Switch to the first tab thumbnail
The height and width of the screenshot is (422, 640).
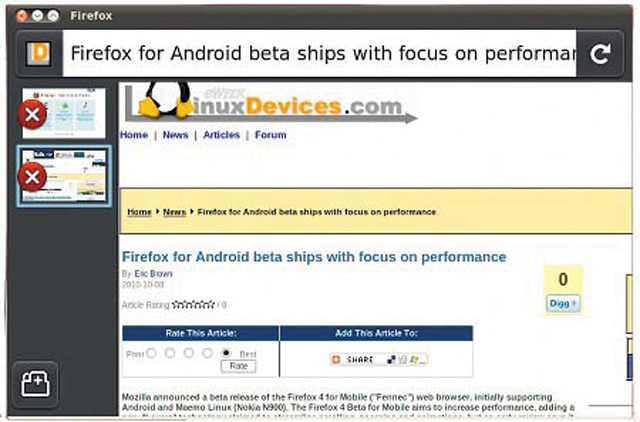pos(64,113)
